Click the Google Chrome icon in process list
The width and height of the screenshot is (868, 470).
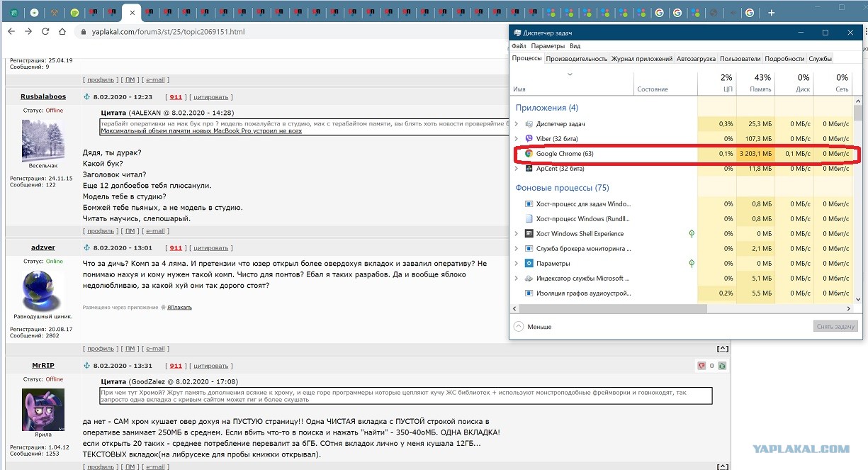529,153
